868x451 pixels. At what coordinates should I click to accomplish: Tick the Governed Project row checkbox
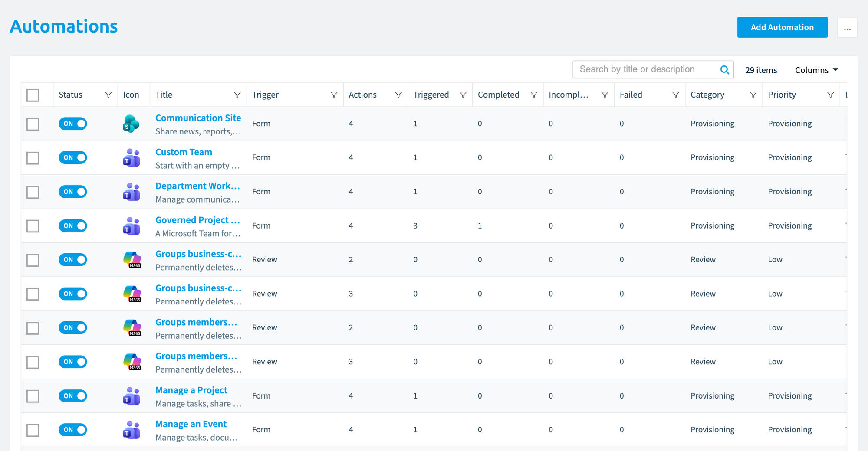point(33,226)
